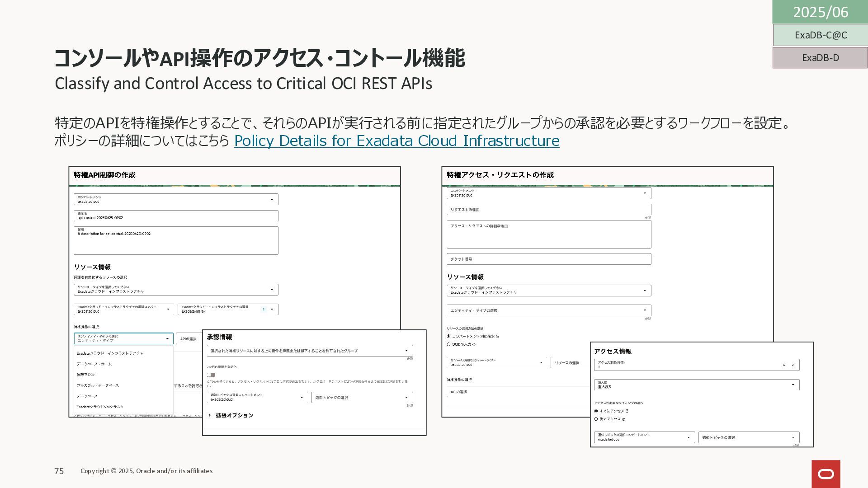Screen dimensions: 868x488
Task: Open the リソースの選択コンパートメント dropdown
Action: [497, 362]
